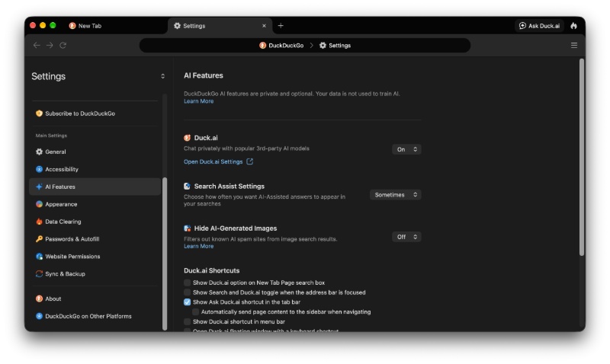Click the main content vertical scrollbar
The height and width of the screenshot is (364, 610).
point(582,158)
